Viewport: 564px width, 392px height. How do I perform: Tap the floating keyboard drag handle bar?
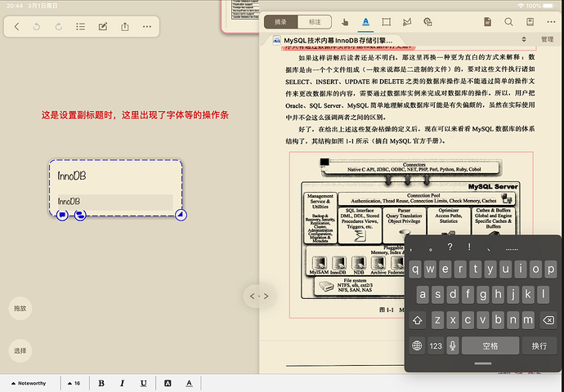pyautogui.click(x=483, y=363)
